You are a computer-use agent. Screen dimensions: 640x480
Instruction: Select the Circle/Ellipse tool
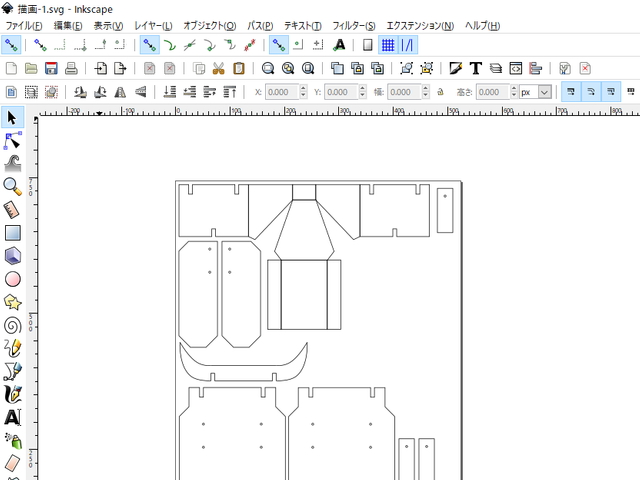pyautogui.click(x=12, y=279)
